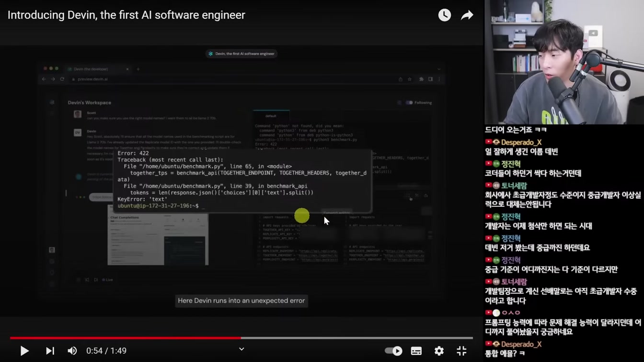The height and width of the screenshot is (362, 644).
Task: Open the Chat Completions browser preview thumbnail
Action: (158, 238)
